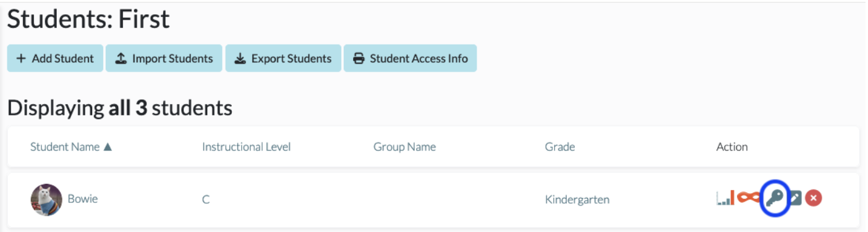The height and width of the screenshot is (232, 868).
Task: Open the Bowie student name link
Action: [x=83, y=199]
